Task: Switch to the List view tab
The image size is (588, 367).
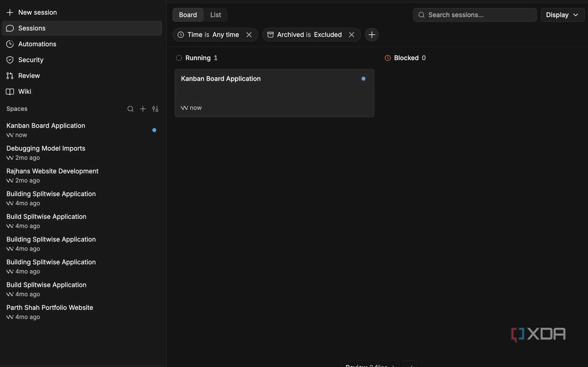Action: point(216,15)
